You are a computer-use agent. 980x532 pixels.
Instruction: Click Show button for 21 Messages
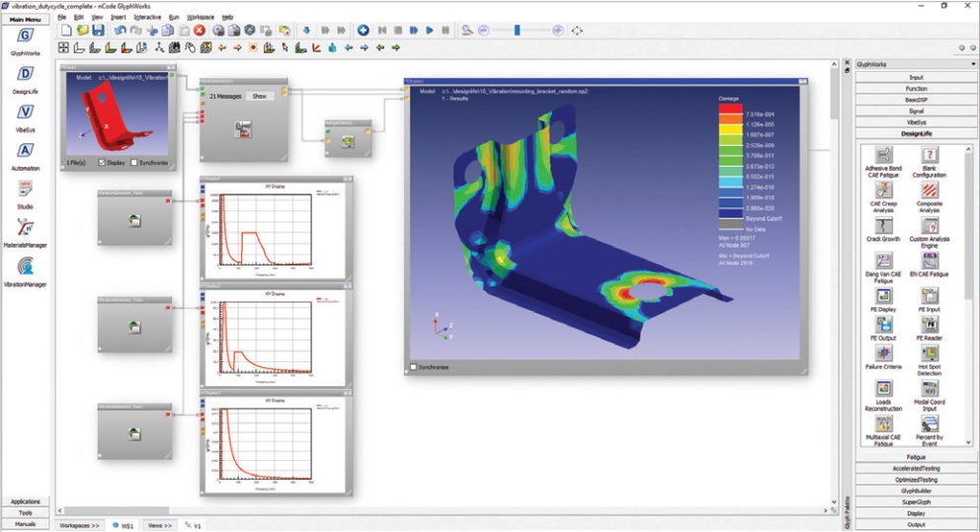coord(260,96)
